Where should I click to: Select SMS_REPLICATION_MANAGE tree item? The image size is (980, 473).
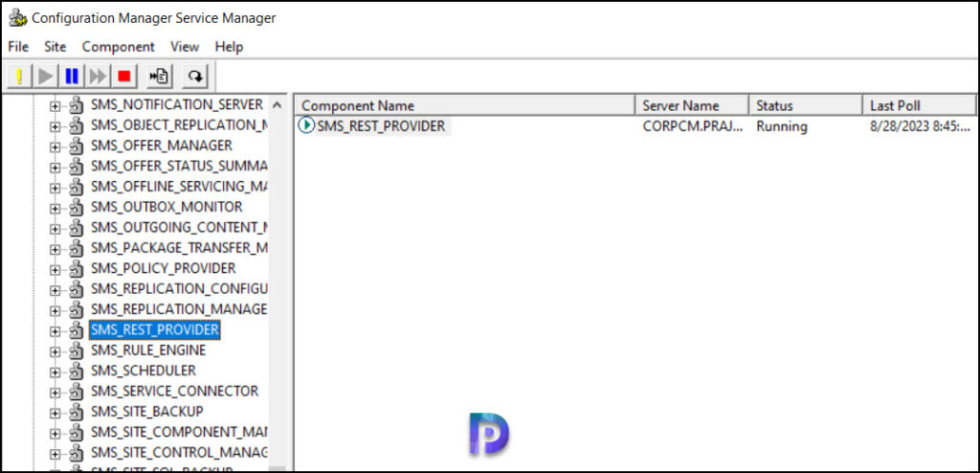coord(179,309)
